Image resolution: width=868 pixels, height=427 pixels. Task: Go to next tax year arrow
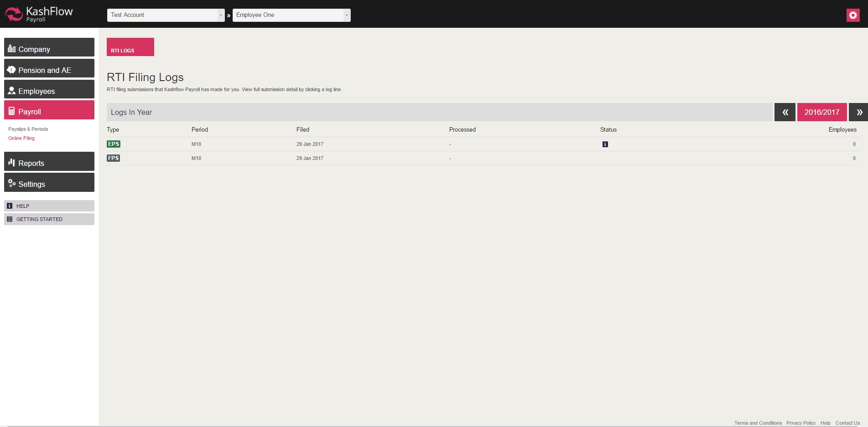pos(859,112)
